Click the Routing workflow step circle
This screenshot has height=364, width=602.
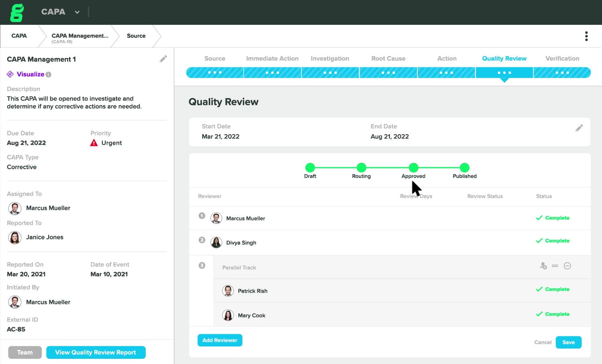point(361,168)
